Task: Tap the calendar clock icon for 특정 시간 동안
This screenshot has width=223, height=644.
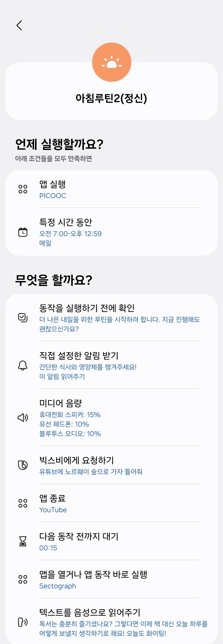Action: (23, 232)
